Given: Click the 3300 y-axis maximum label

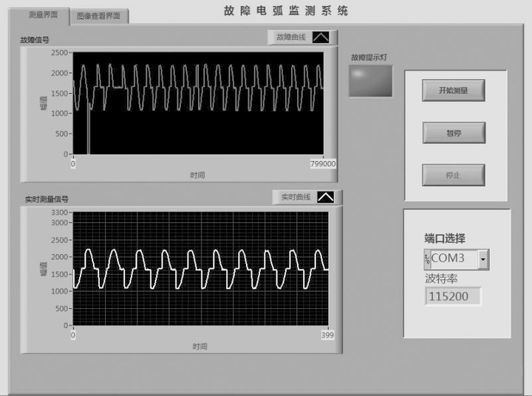Looking at the screenshot, I should [x=61, y=213].
